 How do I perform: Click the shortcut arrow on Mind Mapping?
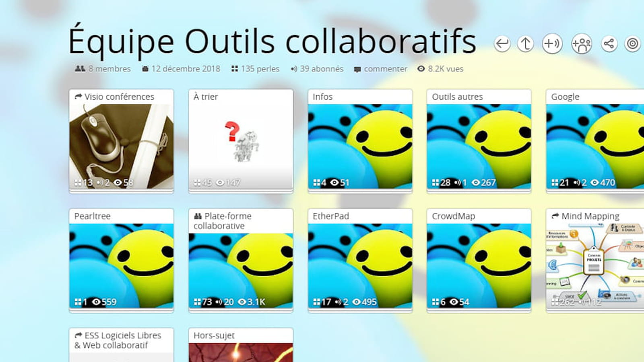coord(555,216)
